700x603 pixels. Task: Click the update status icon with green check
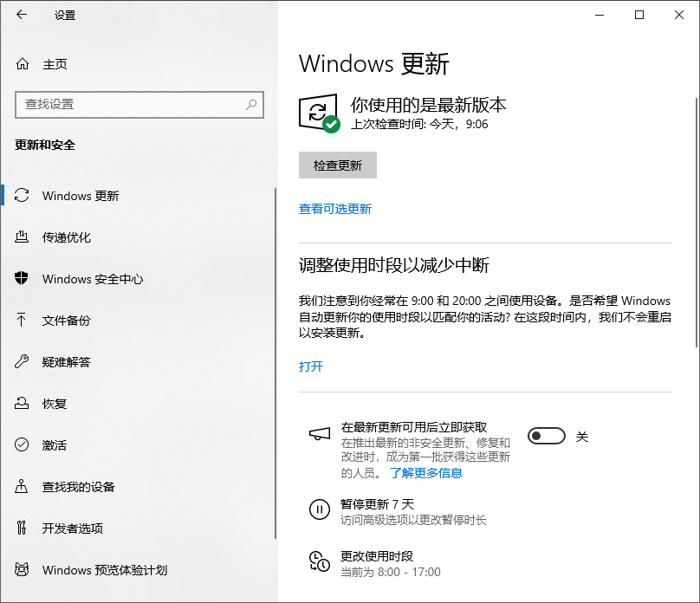(319, 113)
